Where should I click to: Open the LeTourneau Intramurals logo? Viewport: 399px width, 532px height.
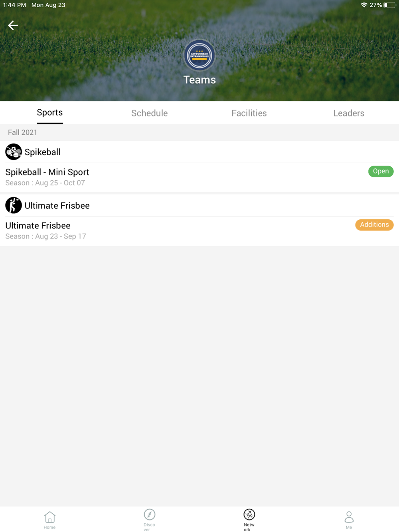point(199,55)
